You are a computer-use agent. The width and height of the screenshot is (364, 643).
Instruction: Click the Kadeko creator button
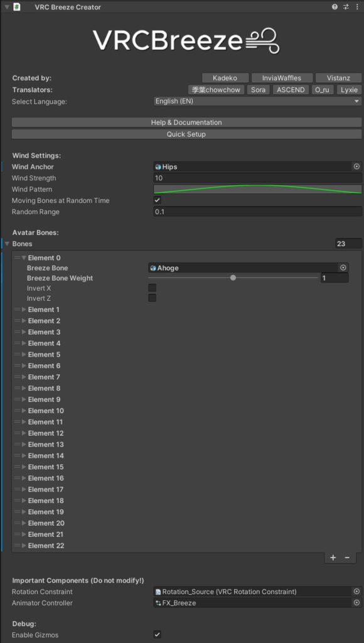click(225, 78)
